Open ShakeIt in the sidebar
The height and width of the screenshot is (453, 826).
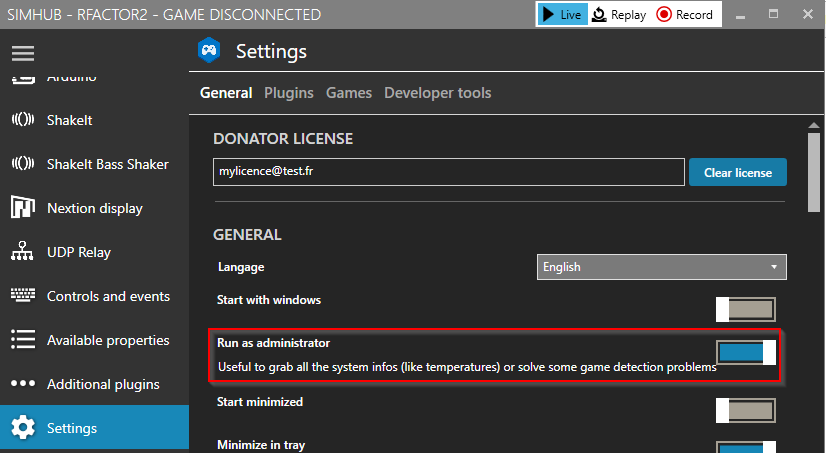(94, 120)
